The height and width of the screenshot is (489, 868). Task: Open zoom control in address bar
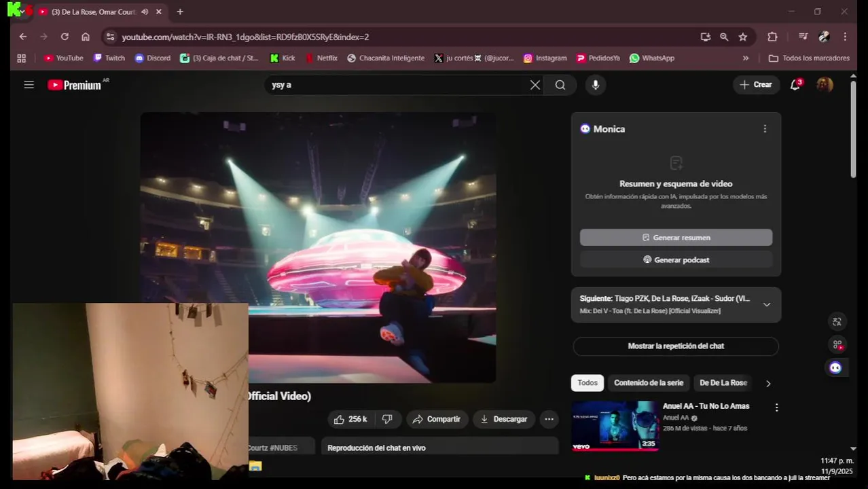tap(724, 37)
